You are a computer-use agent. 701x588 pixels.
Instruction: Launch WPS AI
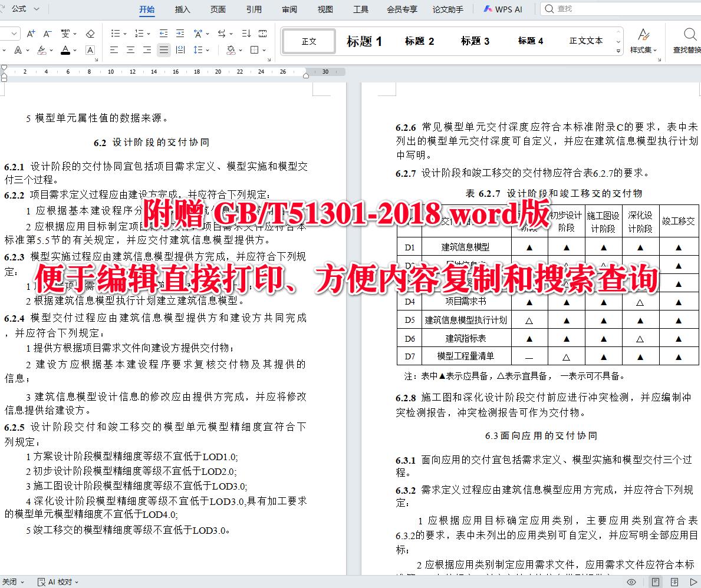503,9
